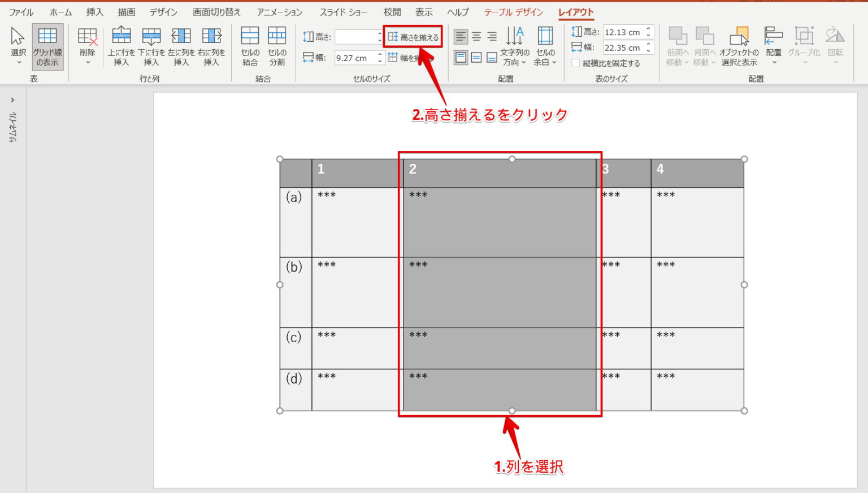Insert a row below (下に行を挿入)
Viewport: 868px width, 493px height.
[151, 46]
